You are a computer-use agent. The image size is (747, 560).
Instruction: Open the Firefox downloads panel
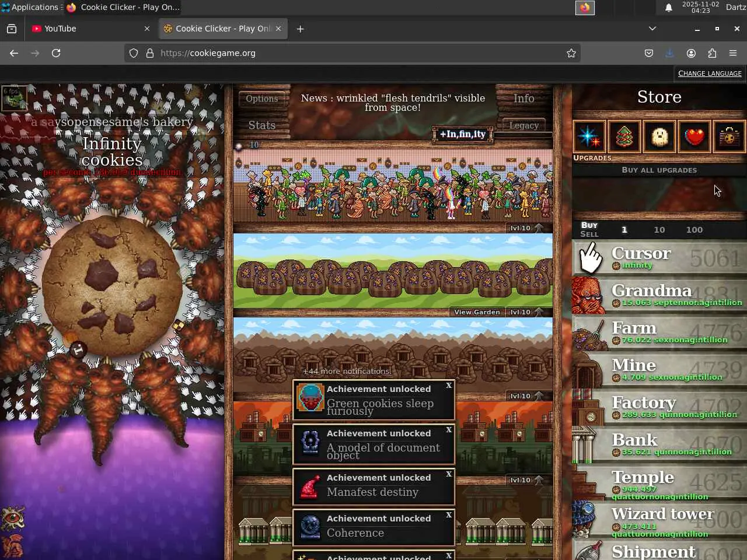click(670, 53)
